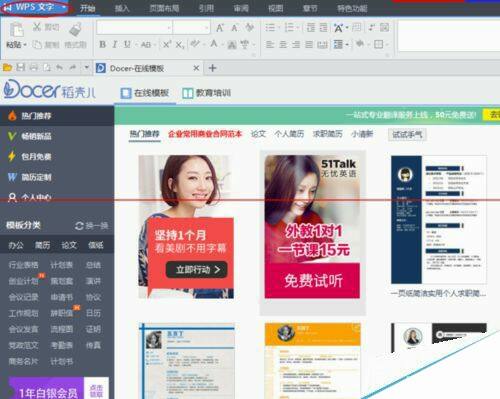This screenshot has height=399, width=500.
Task: Align text right
Action: (x=296, y=44)
